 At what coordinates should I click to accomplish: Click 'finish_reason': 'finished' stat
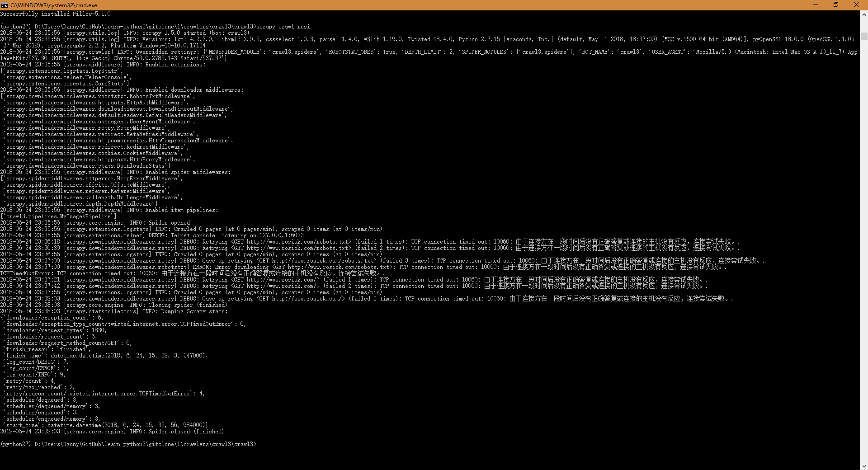point(47,349)
